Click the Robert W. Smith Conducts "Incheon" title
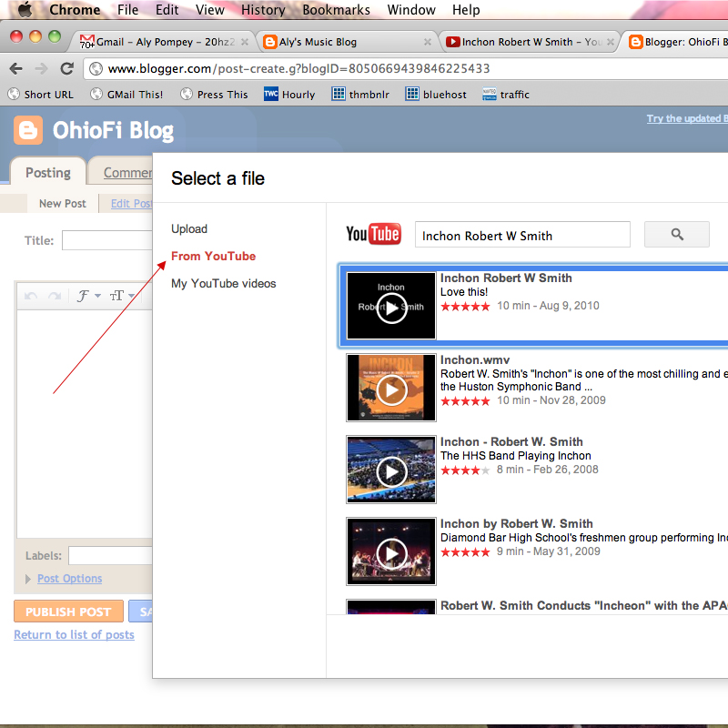 584,605
